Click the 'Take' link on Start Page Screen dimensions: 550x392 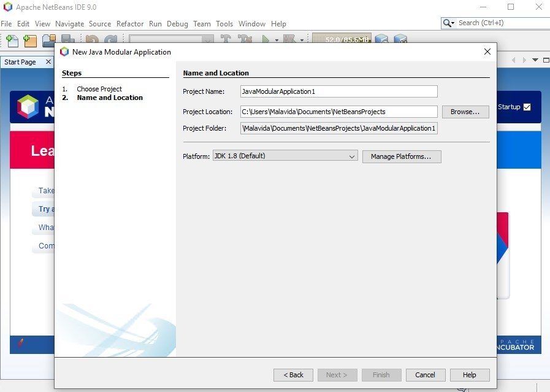point(47,191)
